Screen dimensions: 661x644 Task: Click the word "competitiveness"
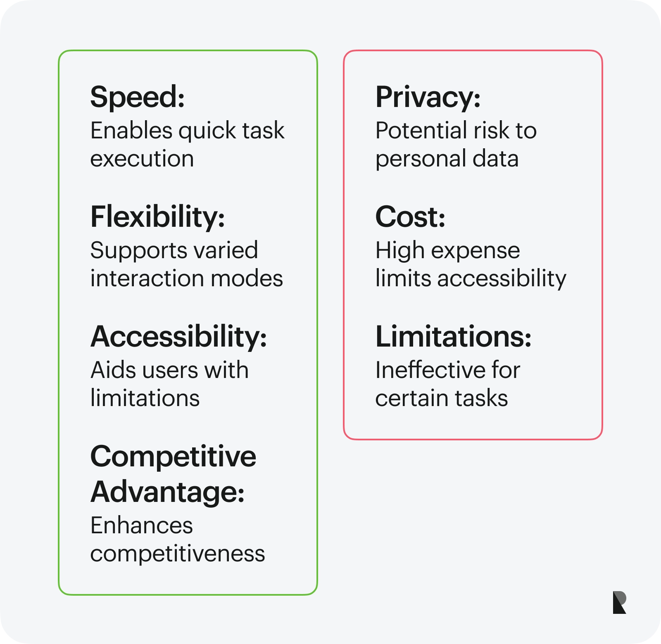[x=177, y=554]
